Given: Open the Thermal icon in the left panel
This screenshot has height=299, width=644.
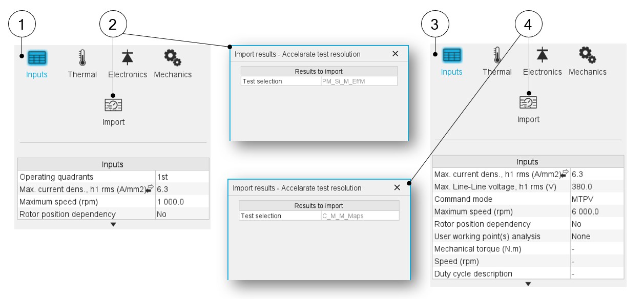Looking at the screenshot, I should point(82,58).
